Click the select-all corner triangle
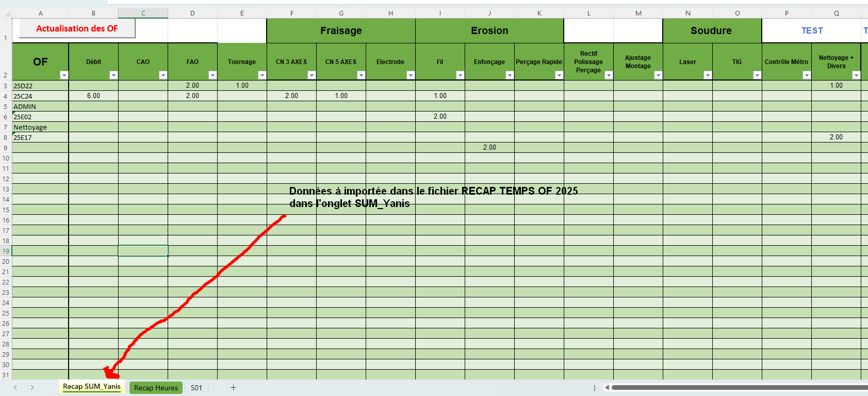Viewport: 868px width, 396px height. click(x=6, y=13)
